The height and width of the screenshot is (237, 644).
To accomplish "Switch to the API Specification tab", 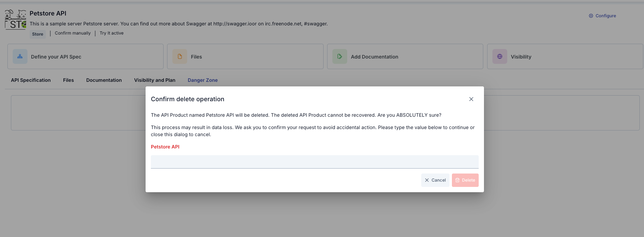I will tap(30, 80).
